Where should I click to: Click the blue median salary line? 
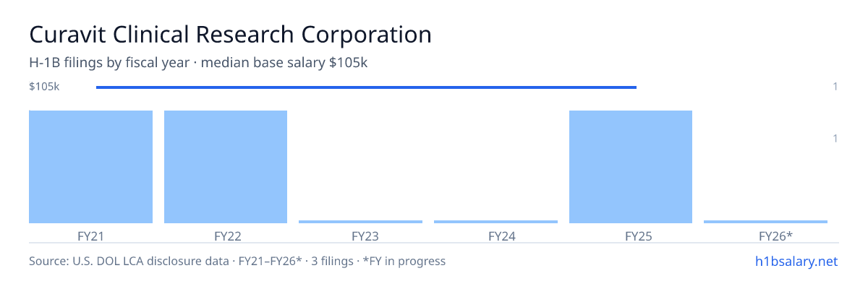[x=366, y=87]
